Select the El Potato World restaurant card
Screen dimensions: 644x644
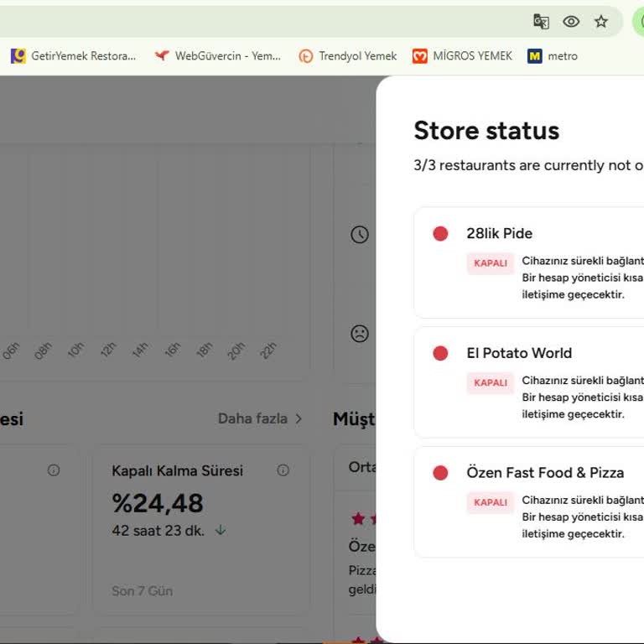coord(528,382)
